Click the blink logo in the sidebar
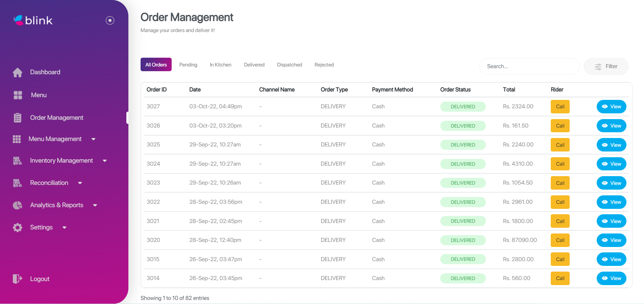Image resolution: width=644 pixels, height=304 pixels. point(33,20)
